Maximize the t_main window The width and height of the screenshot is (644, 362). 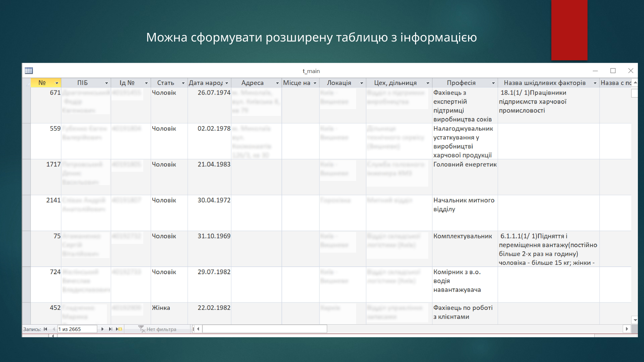point(613,71)
